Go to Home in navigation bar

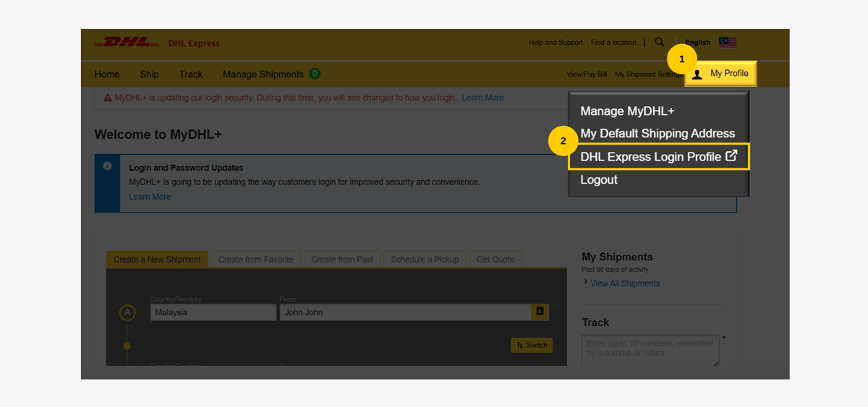(x=107, y=74)
